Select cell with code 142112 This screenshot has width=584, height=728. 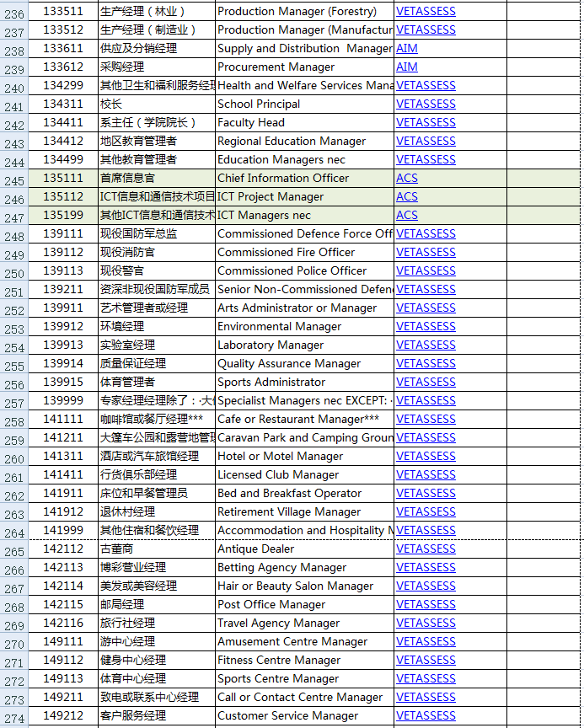63,549
